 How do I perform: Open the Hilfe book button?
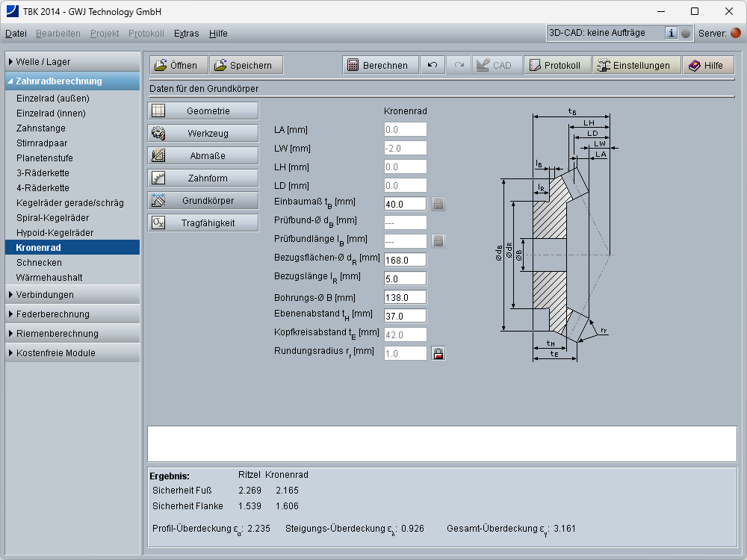point(707,65)
